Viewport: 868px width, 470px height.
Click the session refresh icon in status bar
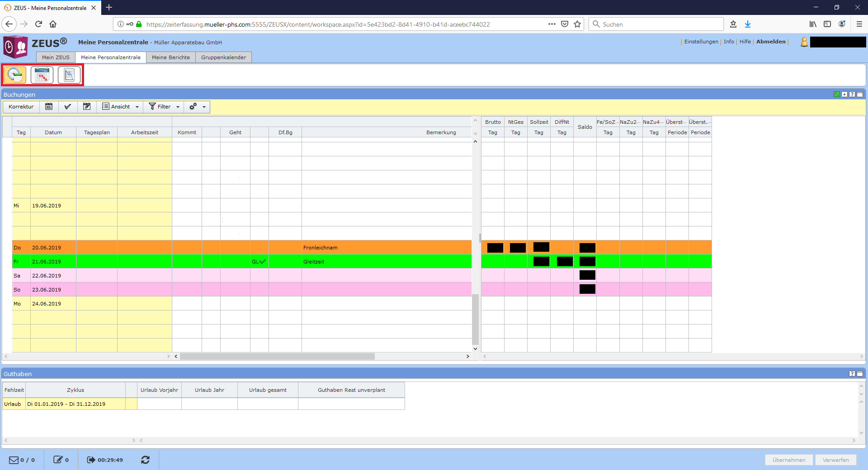[x=145, y=460]
